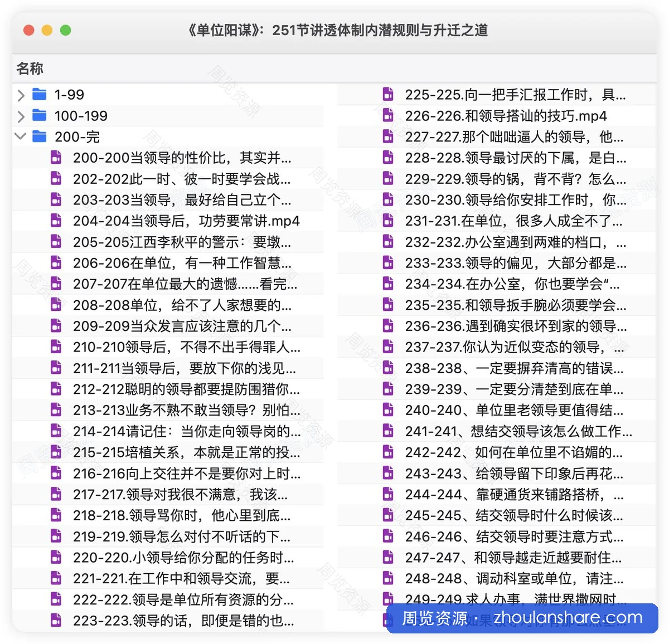Click video icon beside 204-204当领导后
The width and height of the screenshot is (669, 644).
56,221
